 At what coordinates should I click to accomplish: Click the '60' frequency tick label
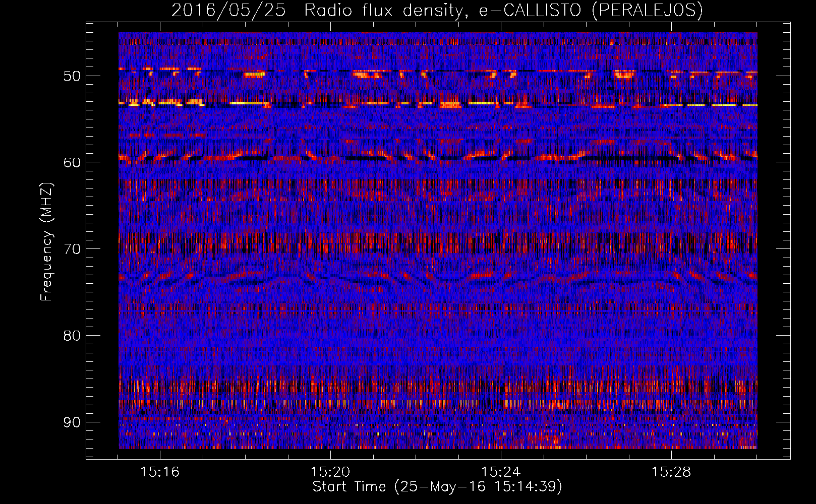[x=72, y=162]
